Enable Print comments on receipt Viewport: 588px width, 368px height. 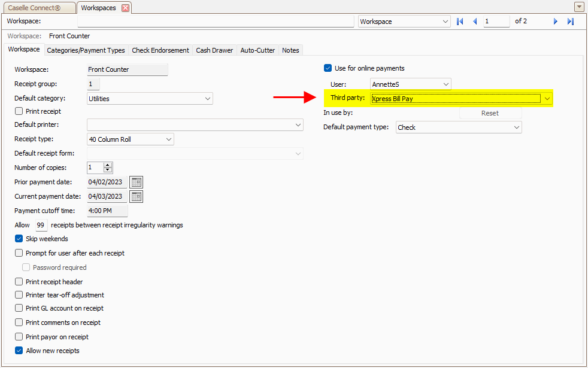pos(19,323)
